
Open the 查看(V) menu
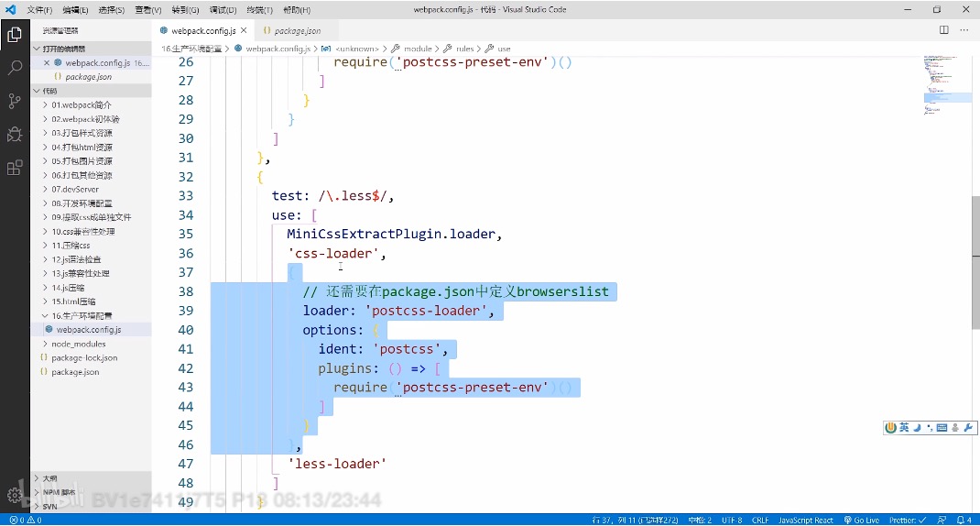click(148, 10)
